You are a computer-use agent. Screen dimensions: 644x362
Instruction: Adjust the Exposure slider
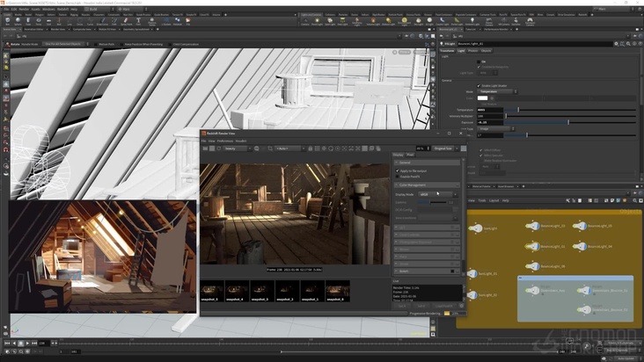tap(570, 122)
